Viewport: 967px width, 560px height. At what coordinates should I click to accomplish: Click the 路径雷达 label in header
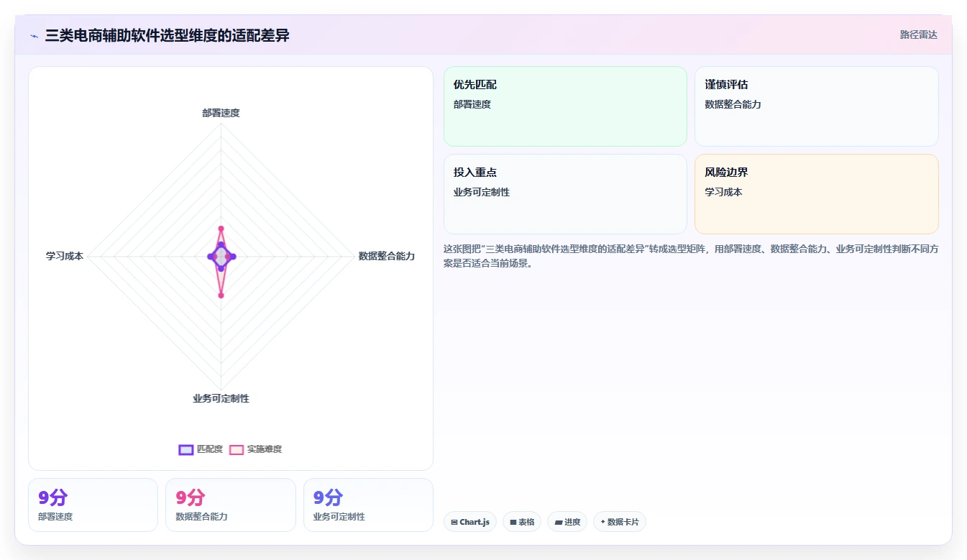[918, 35]
